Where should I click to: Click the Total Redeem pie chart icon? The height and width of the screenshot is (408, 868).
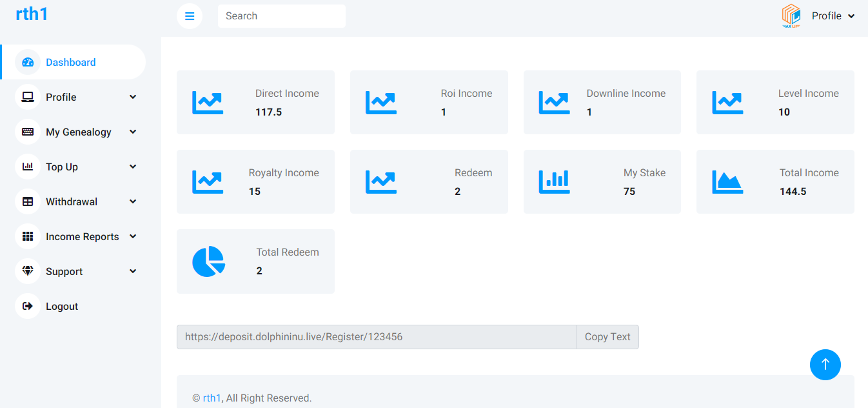pyautogui.click(x=208, y=262)
